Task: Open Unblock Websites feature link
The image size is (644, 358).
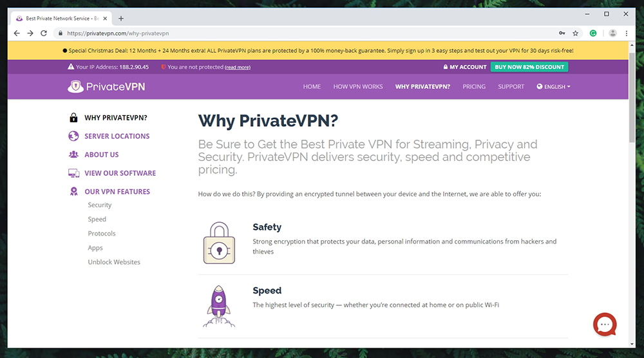Action: click(x=114, y=262)
